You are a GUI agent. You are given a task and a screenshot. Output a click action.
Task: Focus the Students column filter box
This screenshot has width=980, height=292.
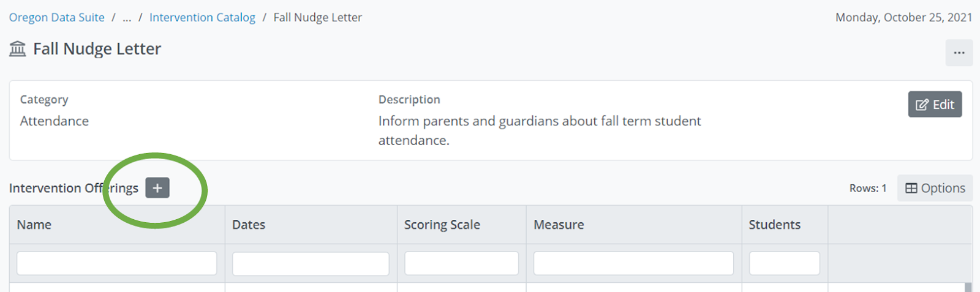coord(784,263)
